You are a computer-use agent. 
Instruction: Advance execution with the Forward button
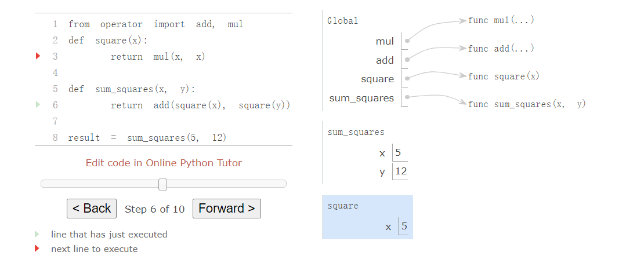[x=227, y=209]
